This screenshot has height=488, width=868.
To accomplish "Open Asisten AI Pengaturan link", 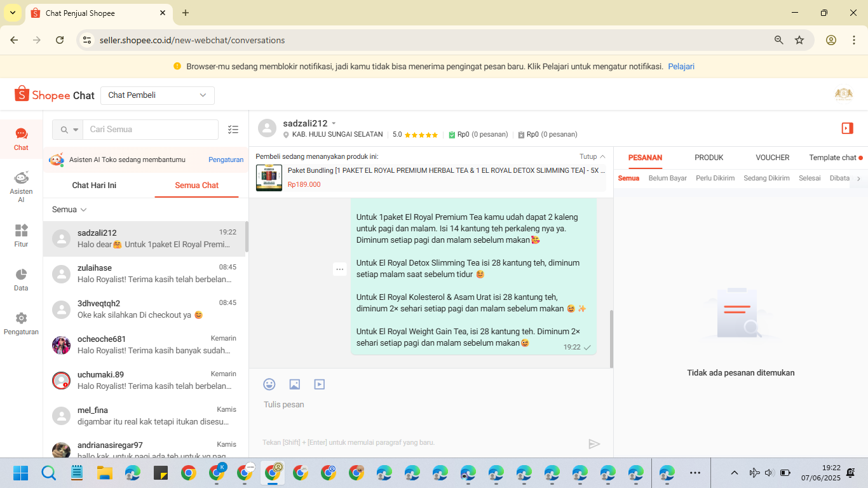I will [x=226, y=160].
